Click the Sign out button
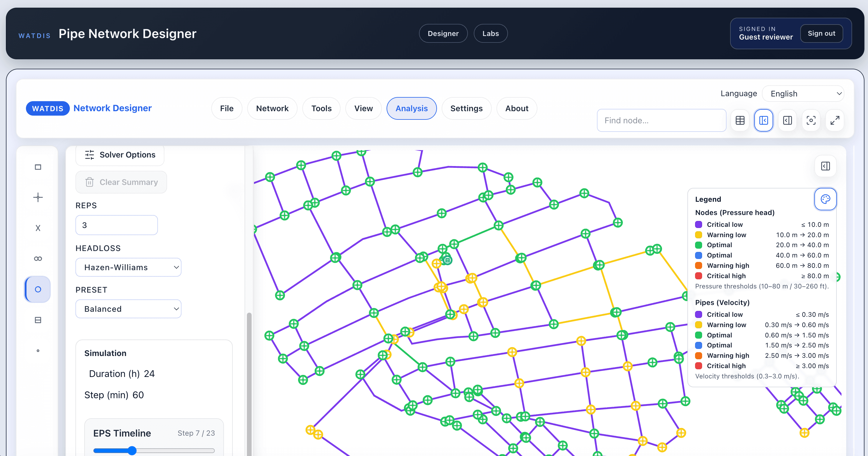Viewport: 868px width, 456px height. [x=821, y=33]
